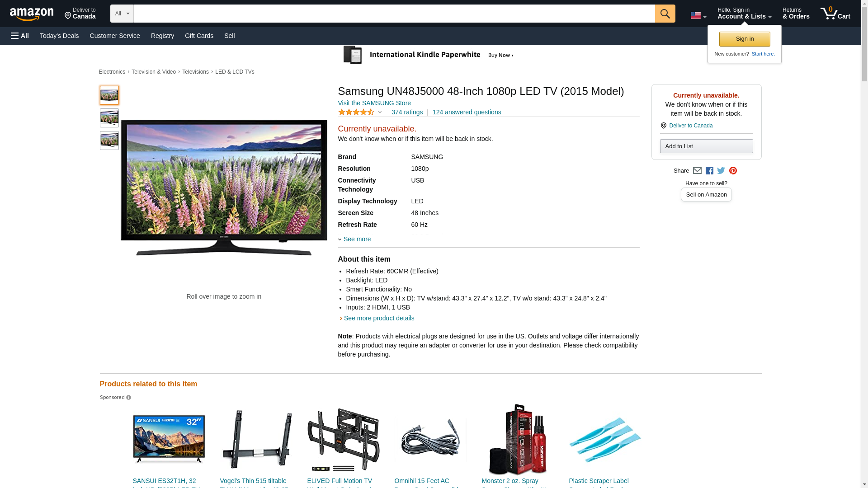Share product on Facebook
The width and height of the screenshot is (868, 488).
pos(709,171)
